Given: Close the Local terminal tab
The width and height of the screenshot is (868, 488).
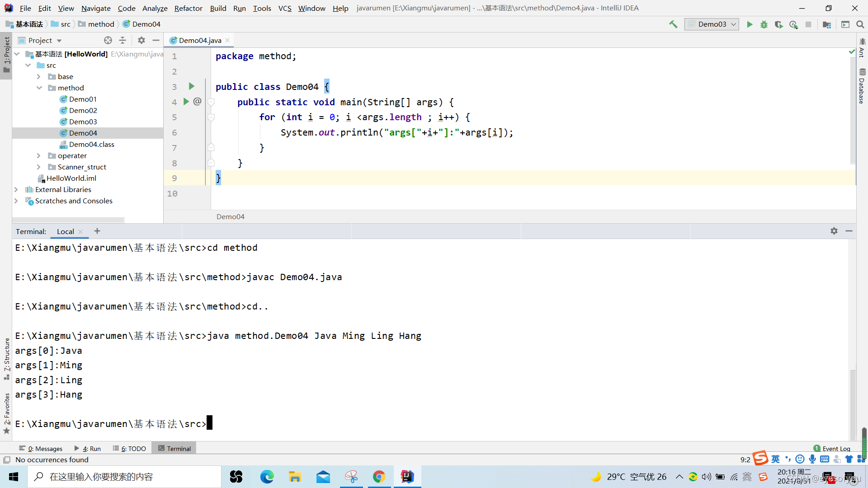Looking at the screenshot, I should 80,232.
